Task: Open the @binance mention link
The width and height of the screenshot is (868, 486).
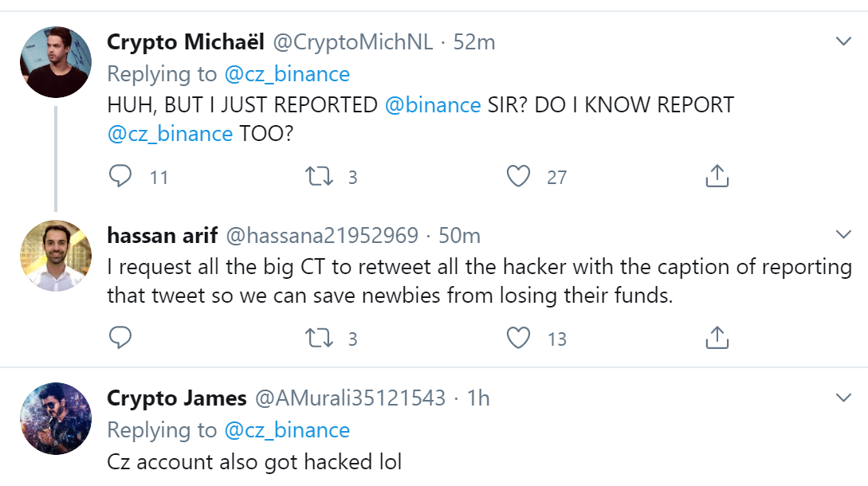Action: point(432,104)
